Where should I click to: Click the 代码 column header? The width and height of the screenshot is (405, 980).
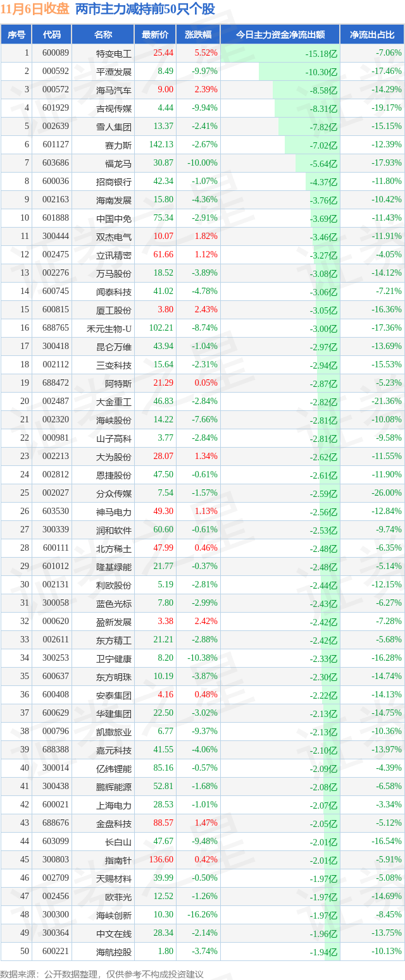[52, 35]
